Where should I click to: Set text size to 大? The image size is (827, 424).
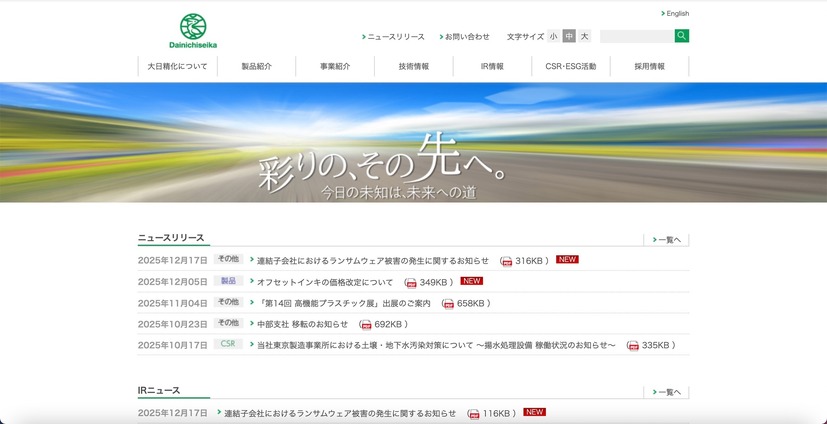click(584, 36)
